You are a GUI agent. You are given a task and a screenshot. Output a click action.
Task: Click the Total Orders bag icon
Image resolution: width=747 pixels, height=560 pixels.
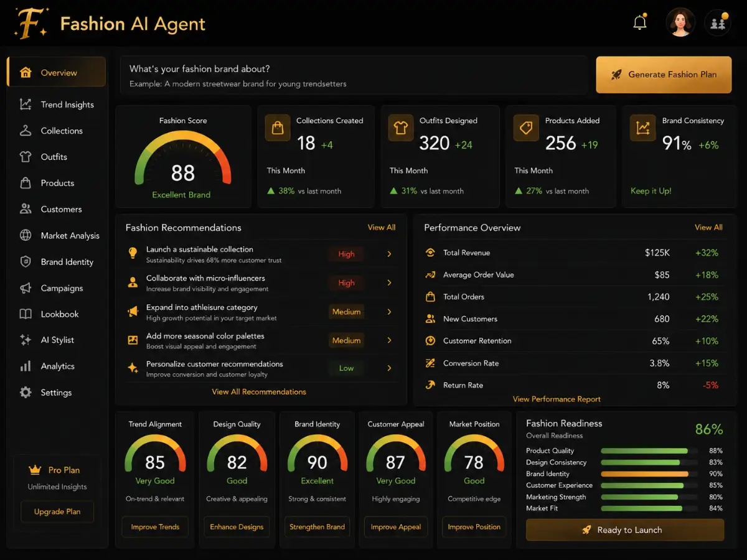pyautogui.click(x=430, y=297)
